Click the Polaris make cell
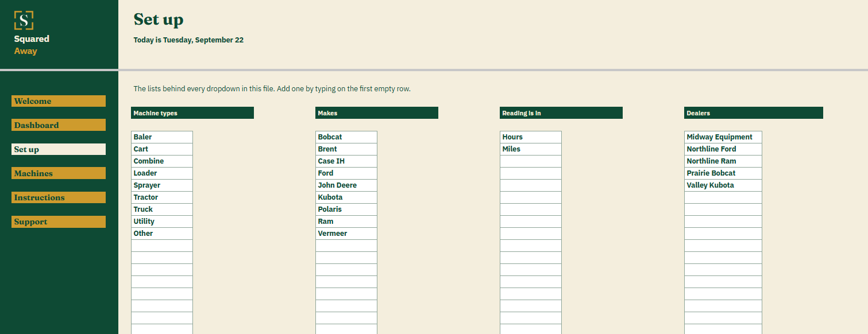 point(346,209)
